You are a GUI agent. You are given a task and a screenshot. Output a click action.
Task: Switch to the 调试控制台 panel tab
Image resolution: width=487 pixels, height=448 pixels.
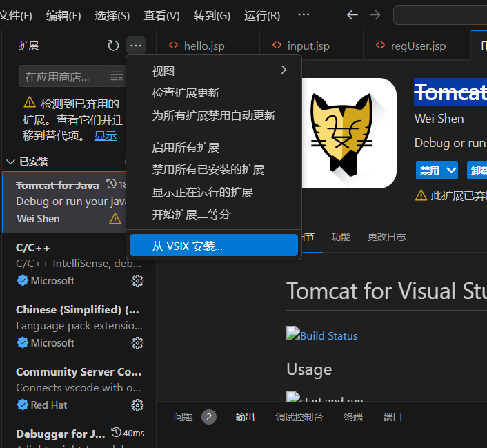[x=299, y=417]
